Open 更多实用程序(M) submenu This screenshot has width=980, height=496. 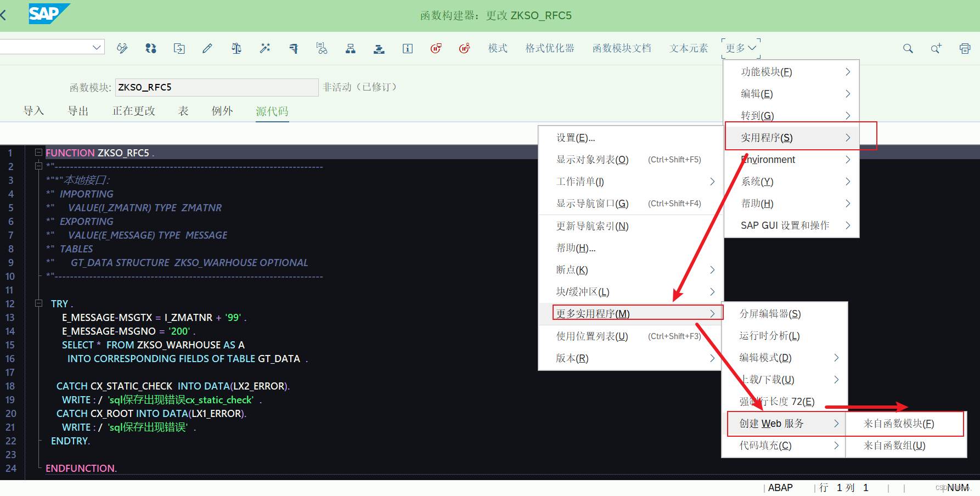coord(630,314)
